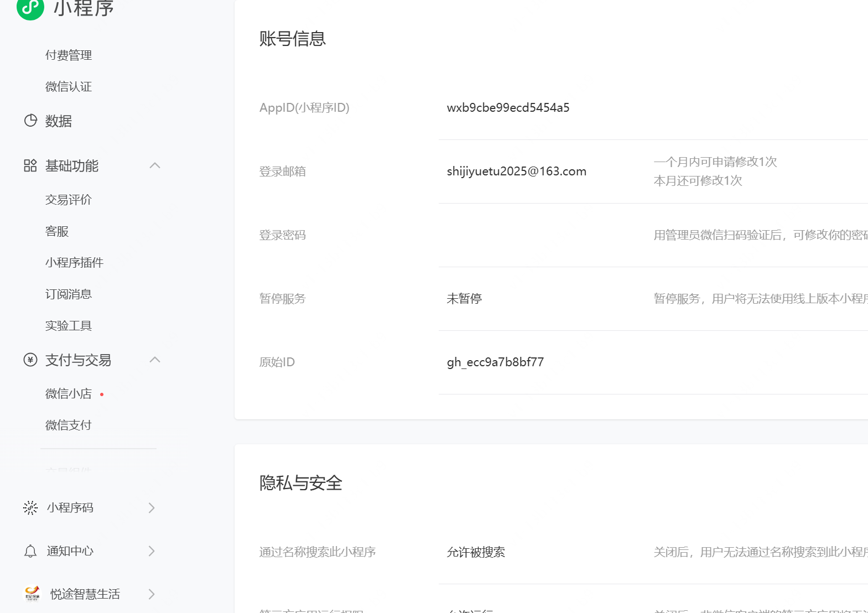The height and width of the screenshot is (613, 868).
Task: Click the 一个月内可申请修改1次 note
Action: 715,162
